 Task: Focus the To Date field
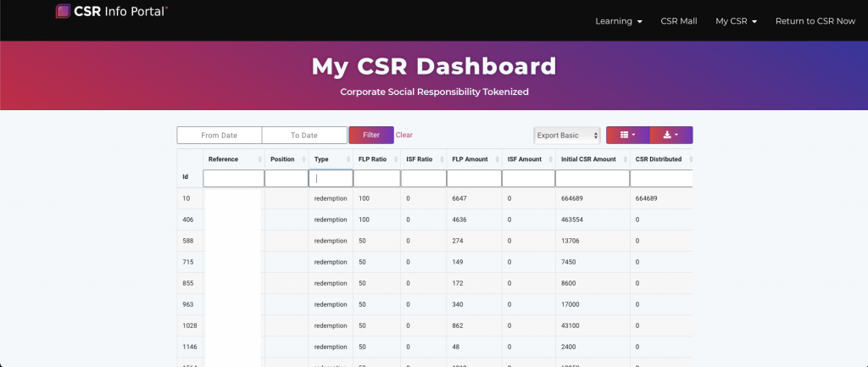(304, 135)
